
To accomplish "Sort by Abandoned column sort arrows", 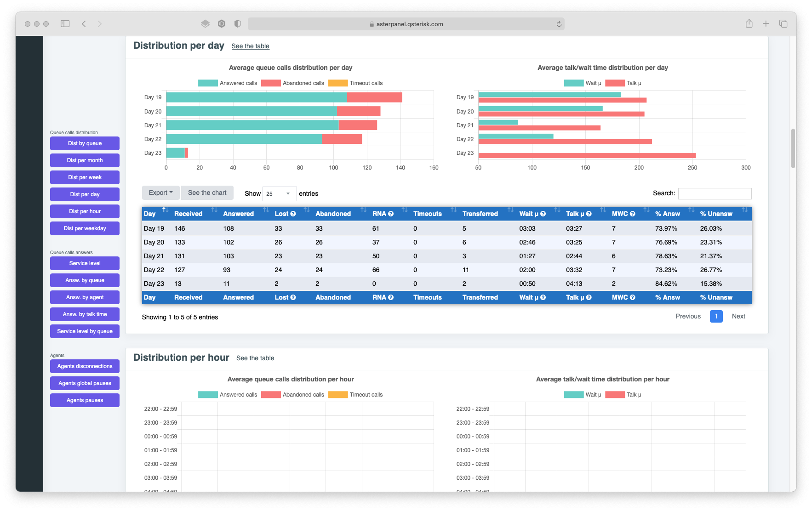I will [x=364, y=210].
